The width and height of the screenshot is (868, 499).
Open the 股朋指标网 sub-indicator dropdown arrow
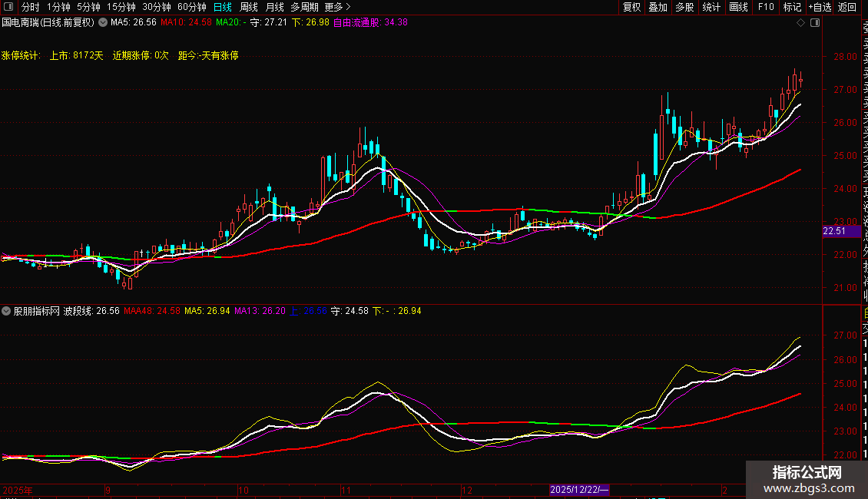[x=6, y=311]
